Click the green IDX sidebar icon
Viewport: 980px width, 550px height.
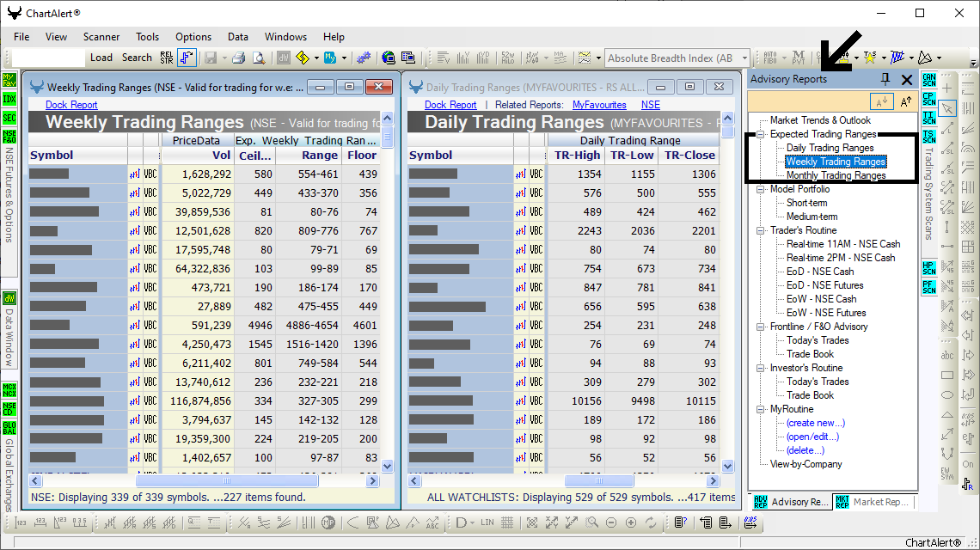(9, 99)
